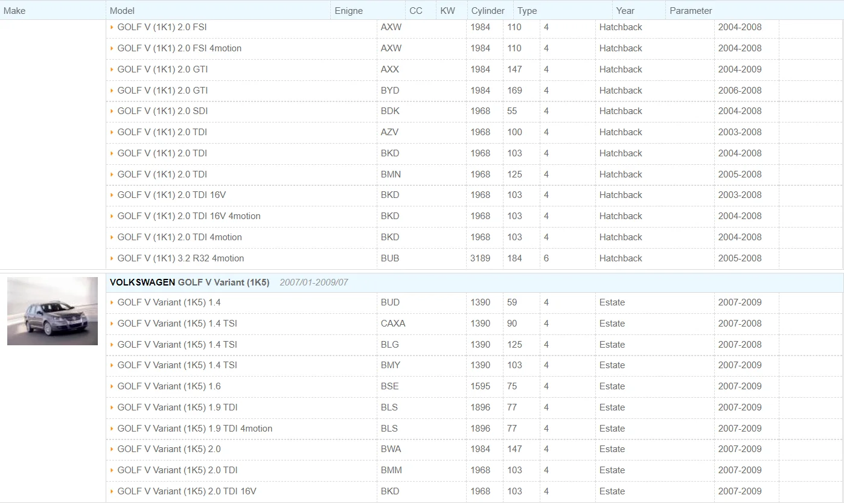Screen dimensions: 844x504
Task: Click the 1595 displacement value
Action: [481, 386]
